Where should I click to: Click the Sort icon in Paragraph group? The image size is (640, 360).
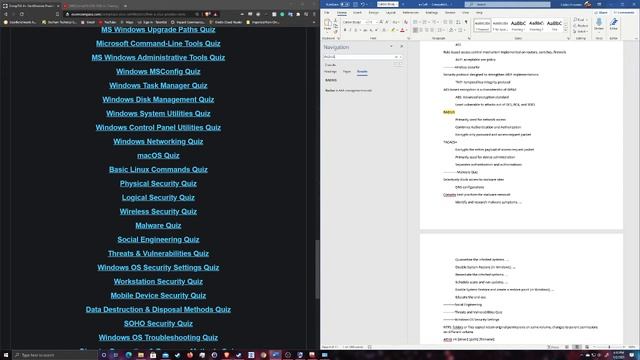click(x=458, y=22)
